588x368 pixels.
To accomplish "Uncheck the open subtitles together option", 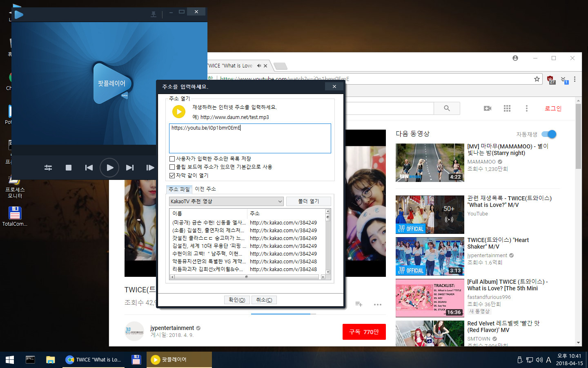I will click(172, 175).
